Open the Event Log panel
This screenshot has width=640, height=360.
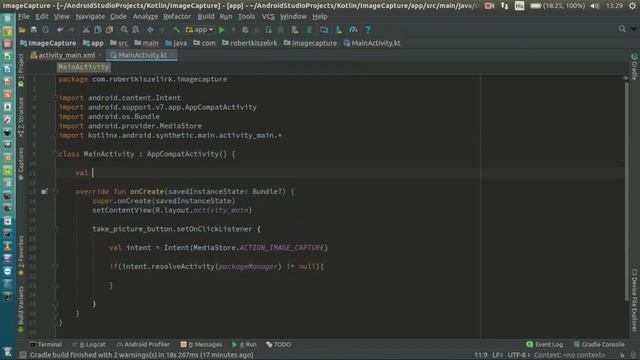tap(544, 344)
